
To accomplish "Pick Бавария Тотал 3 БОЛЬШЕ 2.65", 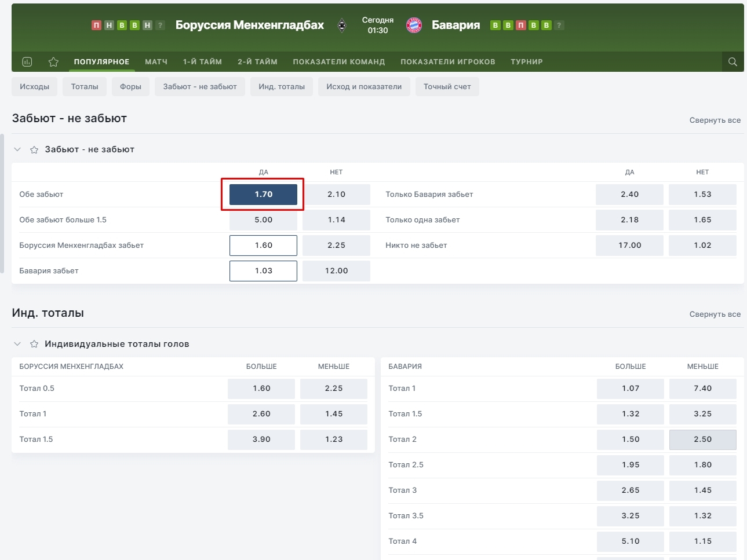I will pos(631,491).
